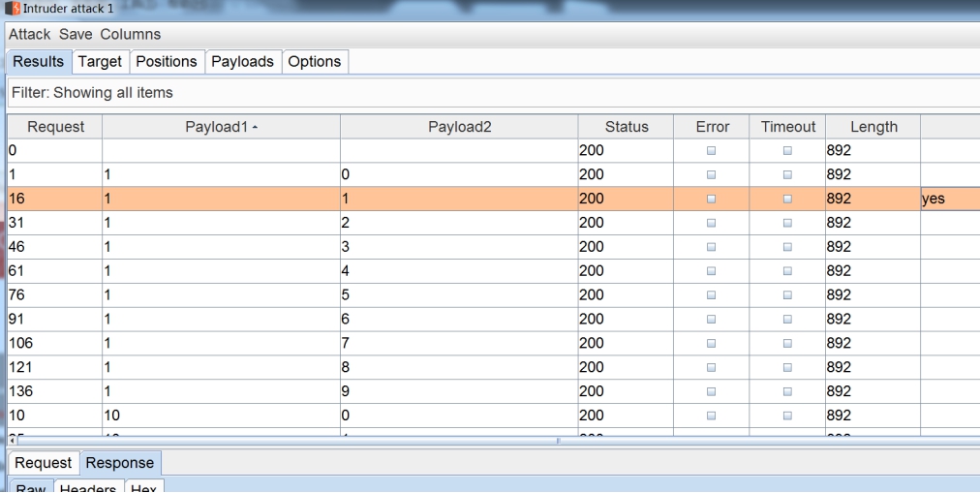Toggle Error checkbox in request 1 row
Viewport: 980px width, 493px height.
pos(711,175)
